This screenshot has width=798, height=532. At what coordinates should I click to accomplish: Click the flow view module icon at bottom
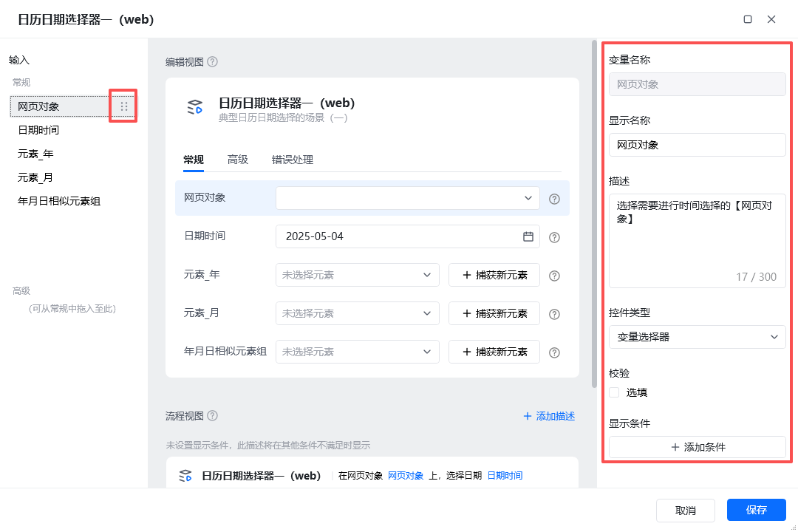click(x=185, y=476)
